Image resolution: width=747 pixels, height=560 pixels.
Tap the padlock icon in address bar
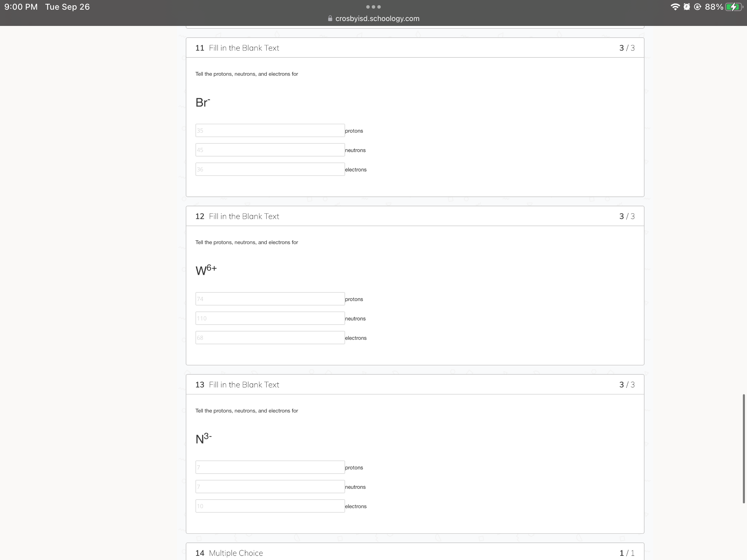point(330,18)
